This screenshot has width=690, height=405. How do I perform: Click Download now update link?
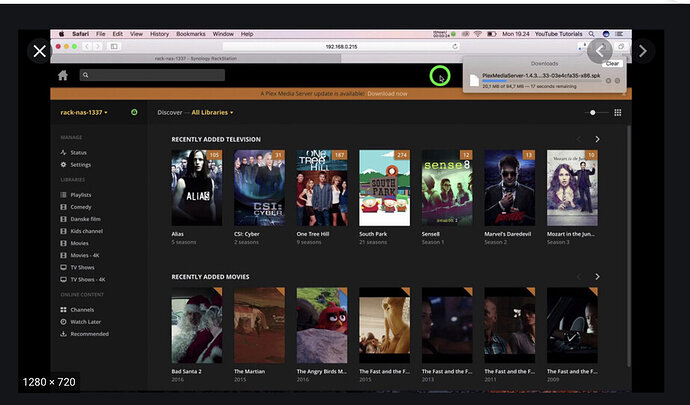(387, 94)
